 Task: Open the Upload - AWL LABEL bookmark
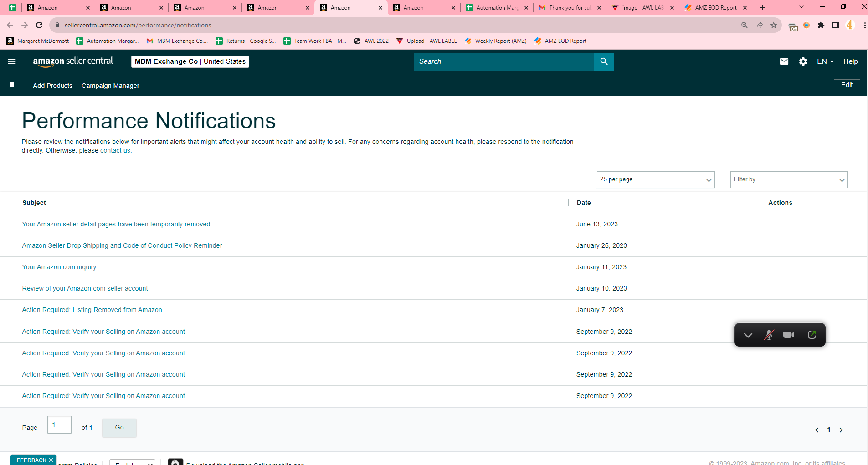click(426, 41)
